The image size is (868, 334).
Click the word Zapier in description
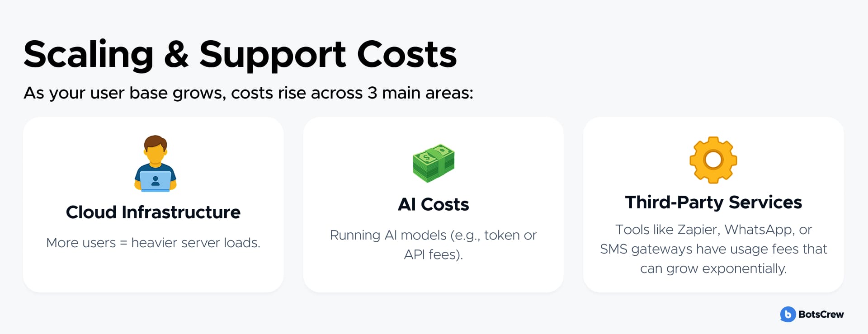(698, 230)
